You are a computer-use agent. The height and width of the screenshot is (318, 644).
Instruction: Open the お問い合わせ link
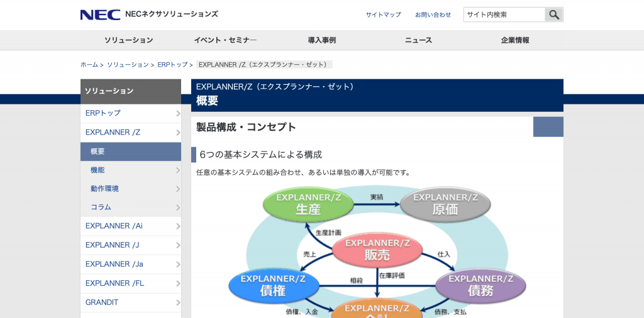(x=433, y=15)
